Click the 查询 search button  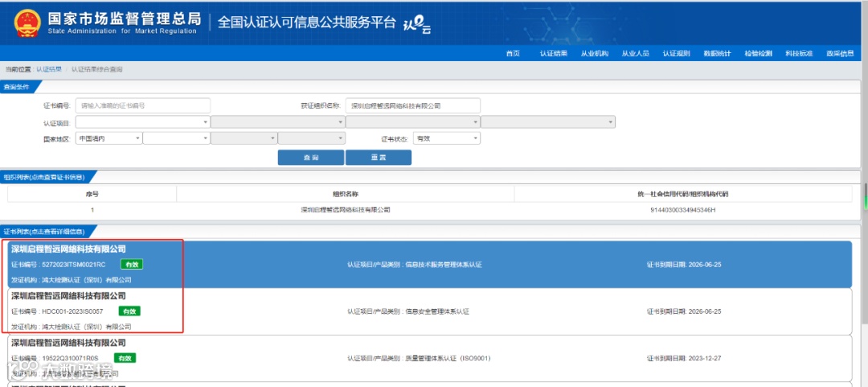(310, 158)
